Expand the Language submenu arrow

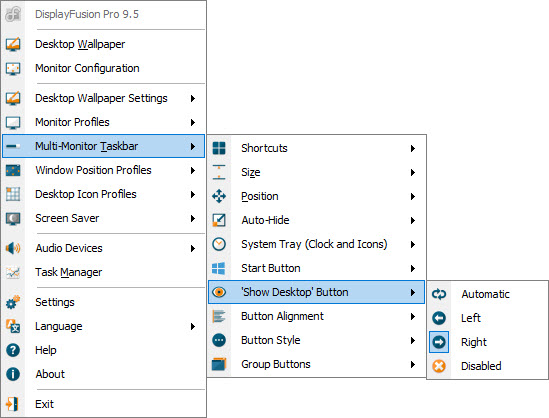tap(193, 327)
